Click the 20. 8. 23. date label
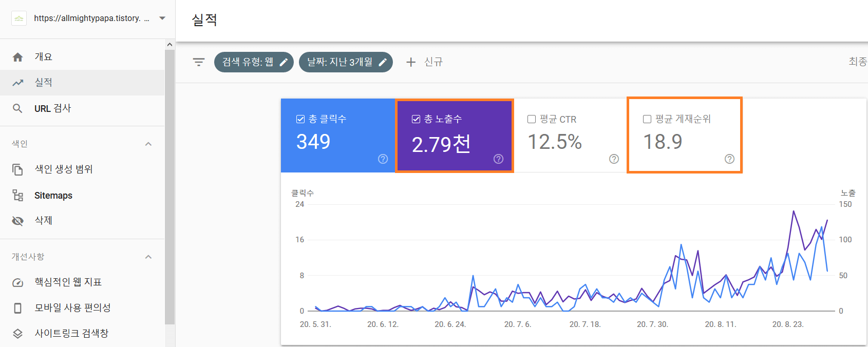Viewport: 868px width, 347px height. click(x=788, y=324)
